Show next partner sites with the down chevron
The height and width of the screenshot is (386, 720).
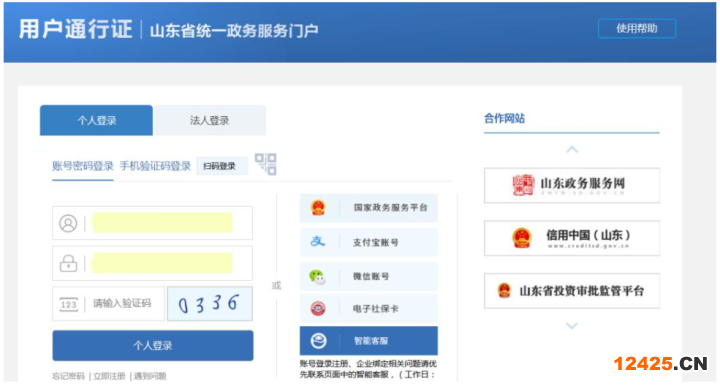tap(572, 325)
